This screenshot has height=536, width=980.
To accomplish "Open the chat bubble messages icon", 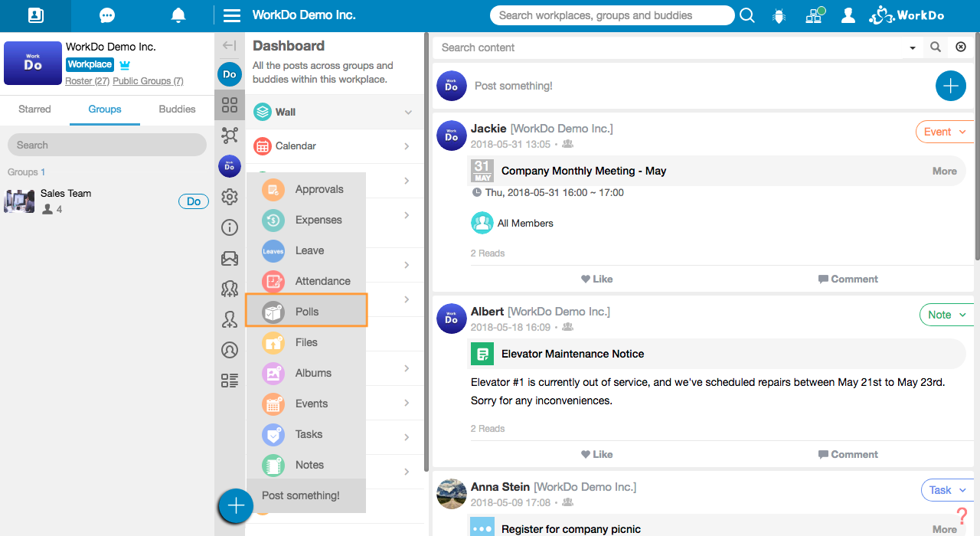I will [x=107, y=15].
